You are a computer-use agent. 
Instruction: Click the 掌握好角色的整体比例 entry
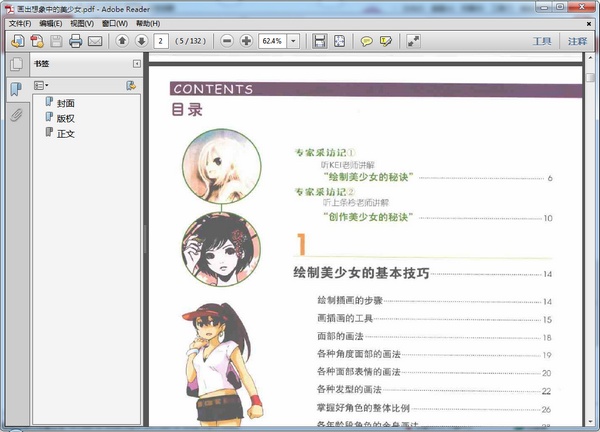[x=363, y=408]
